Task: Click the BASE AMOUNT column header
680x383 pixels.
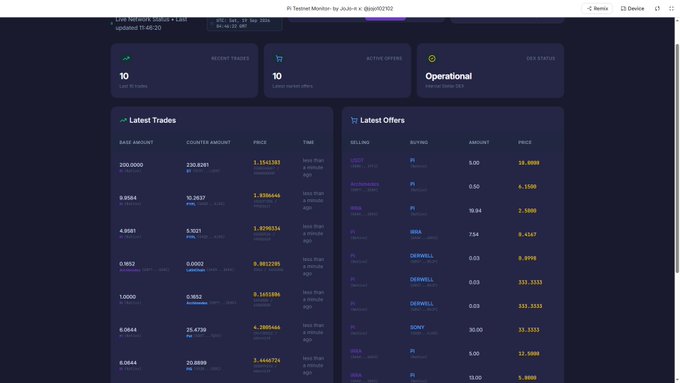Action: [136, 142]
